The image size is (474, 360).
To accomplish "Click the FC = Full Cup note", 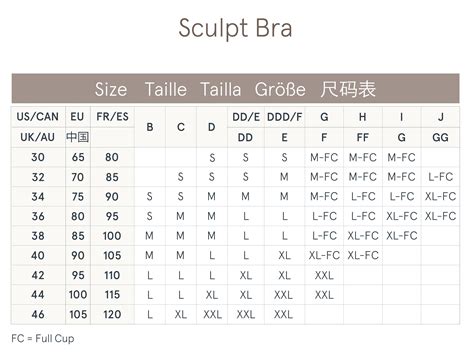I will click(x=43, y=339).
